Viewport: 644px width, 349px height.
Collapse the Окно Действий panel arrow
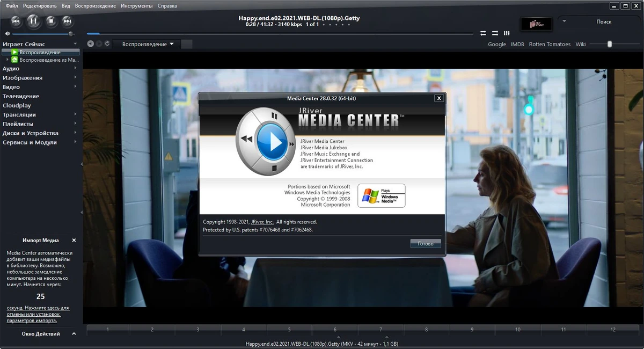point(74,333)
